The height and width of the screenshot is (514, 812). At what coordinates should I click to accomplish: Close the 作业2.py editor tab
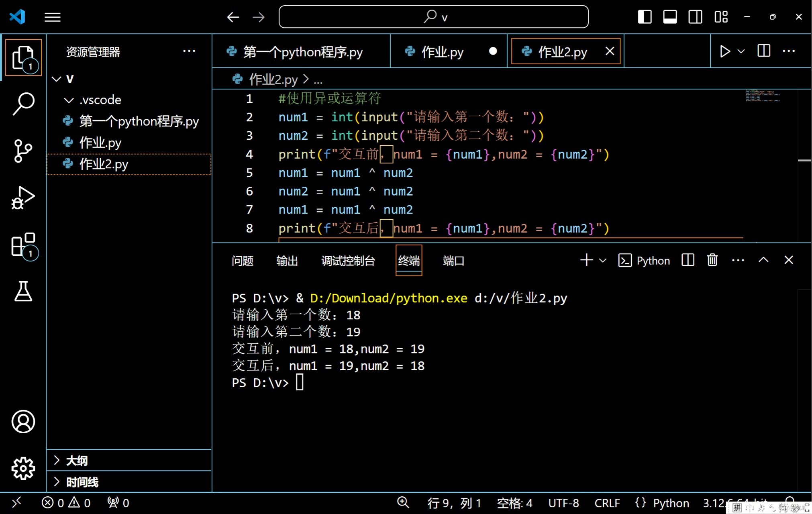(610, 51)
